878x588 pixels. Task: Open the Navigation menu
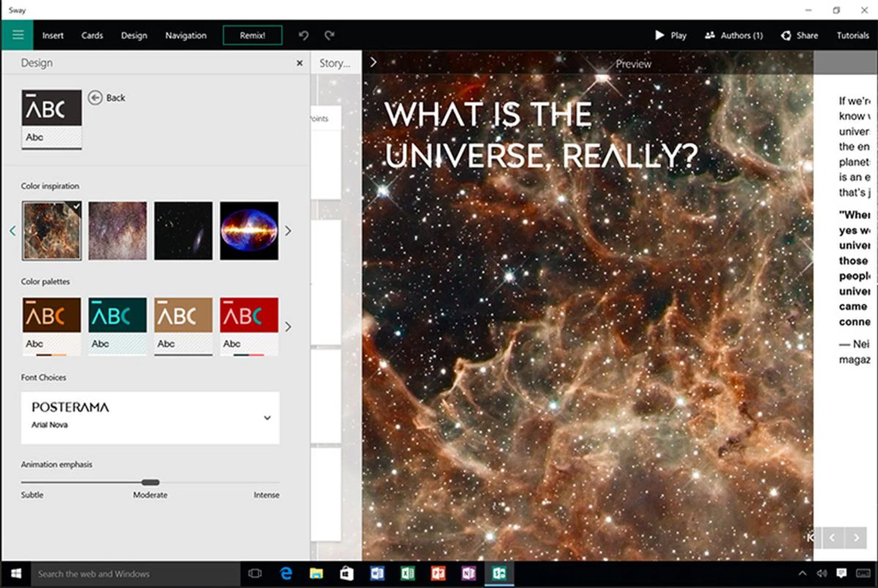point(185,35)
